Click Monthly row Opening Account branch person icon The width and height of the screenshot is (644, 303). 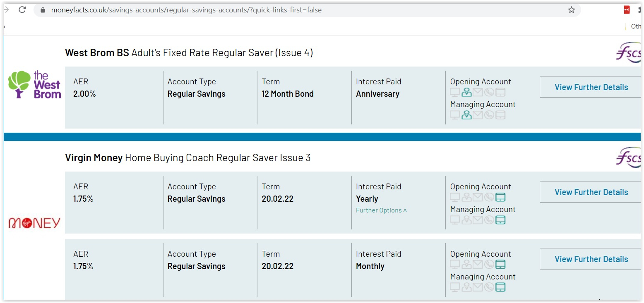pyautogui.click(x=466, y=265)
